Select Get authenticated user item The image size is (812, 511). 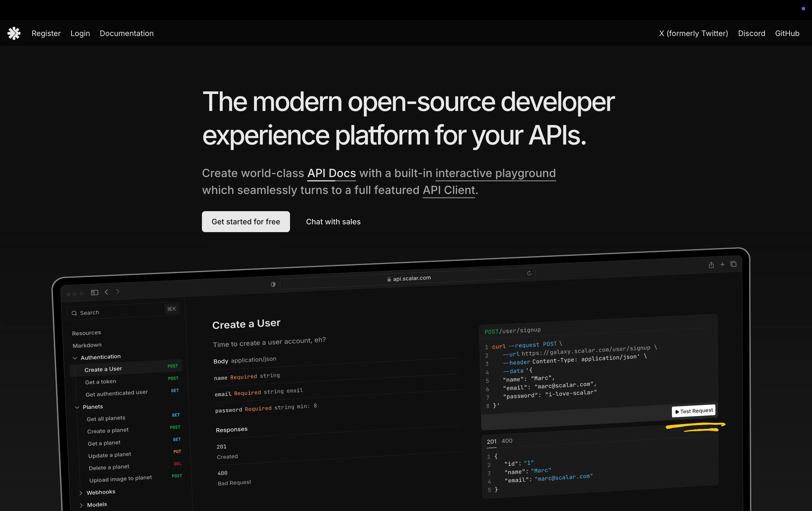[x=117, y=393]
